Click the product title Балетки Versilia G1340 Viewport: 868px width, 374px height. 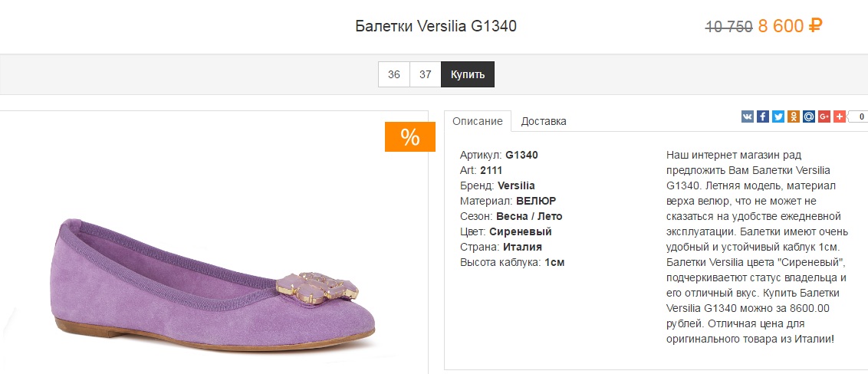[x=436, y=27]
